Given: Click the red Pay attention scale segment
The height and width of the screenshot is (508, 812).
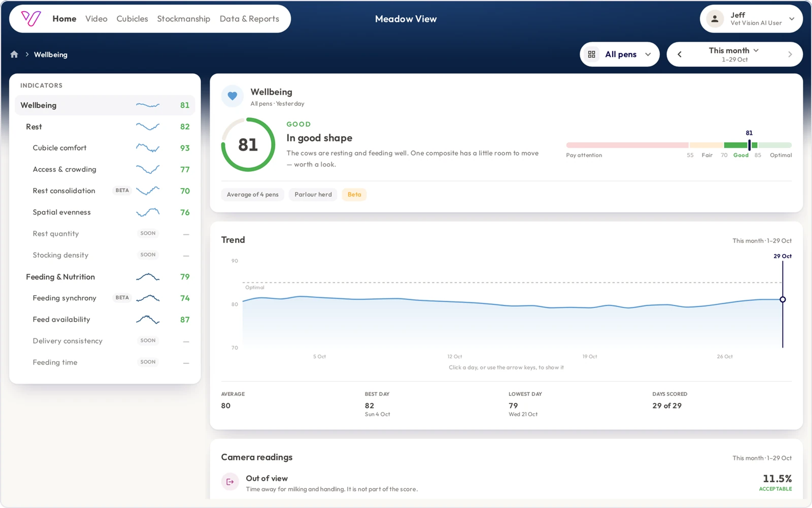Looking at the screenshot, I should (x=627, y=145).
